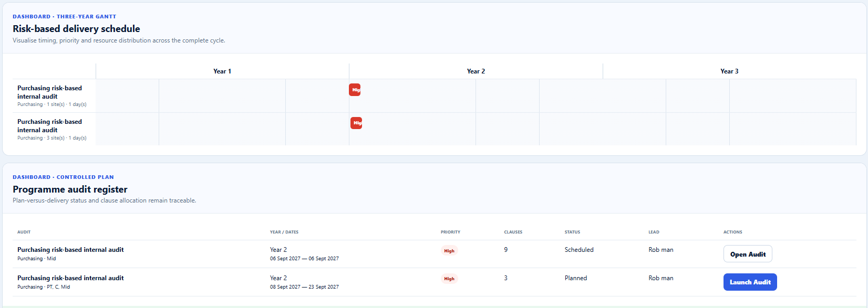Click the YEAR / DATES column header
The height and width of the screenshot is (308, 868).
click(284, 232)
